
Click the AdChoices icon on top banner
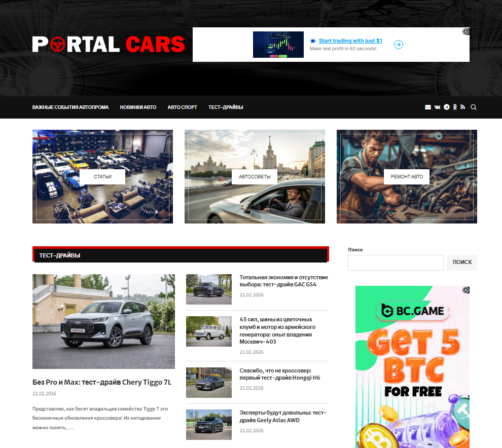466,31
